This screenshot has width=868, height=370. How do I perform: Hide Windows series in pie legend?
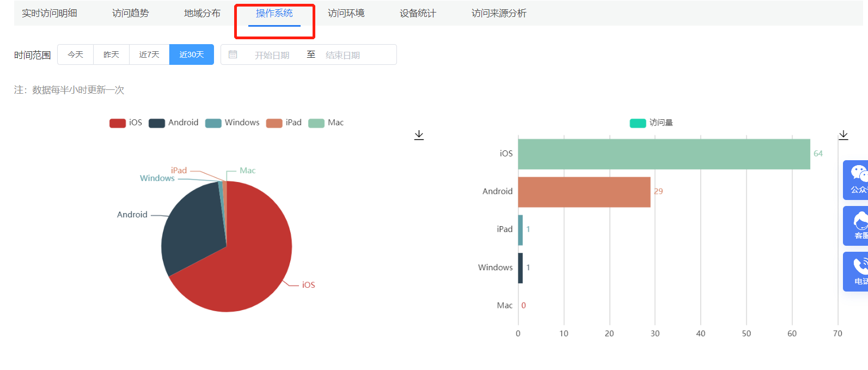(x=232, y=123)
